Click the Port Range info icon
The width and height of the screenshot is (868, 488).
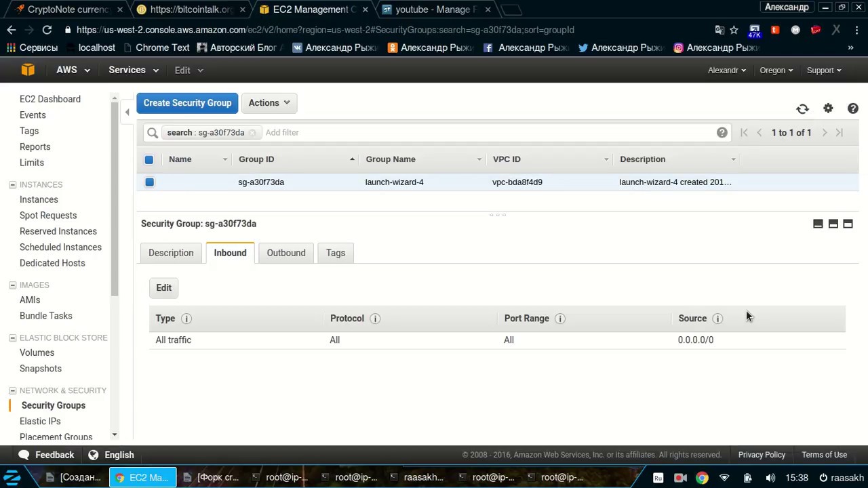point(560,319)
